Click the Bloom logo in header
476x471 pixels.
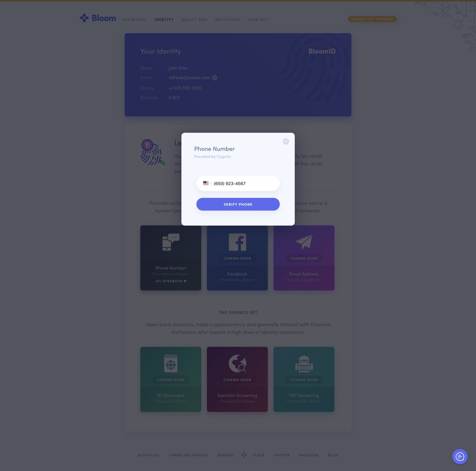(x=98, y=18)
